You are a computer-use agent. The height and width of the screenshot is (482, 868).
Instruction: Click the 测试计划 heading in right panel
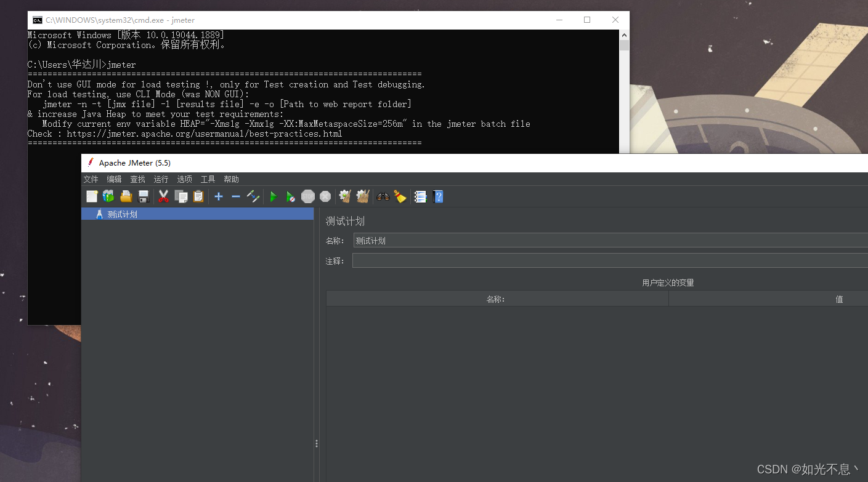click(345, 221)
